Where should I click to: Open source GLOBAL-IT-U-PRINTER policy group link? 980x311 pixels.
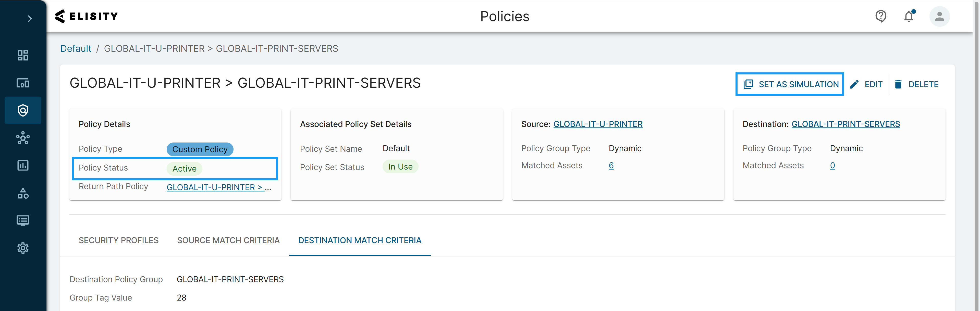click(x=598, y=124)
